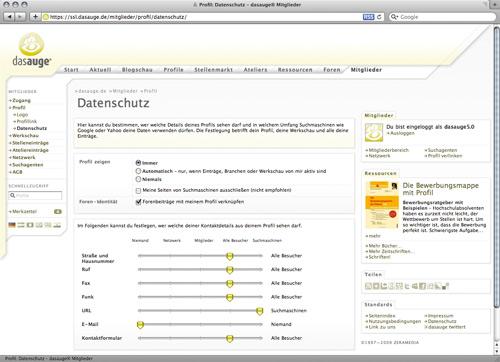Open Die Bewerbungsmappe mit Profil heading
The width and height of the screenshot is (500, 362).
pos(440,189)
